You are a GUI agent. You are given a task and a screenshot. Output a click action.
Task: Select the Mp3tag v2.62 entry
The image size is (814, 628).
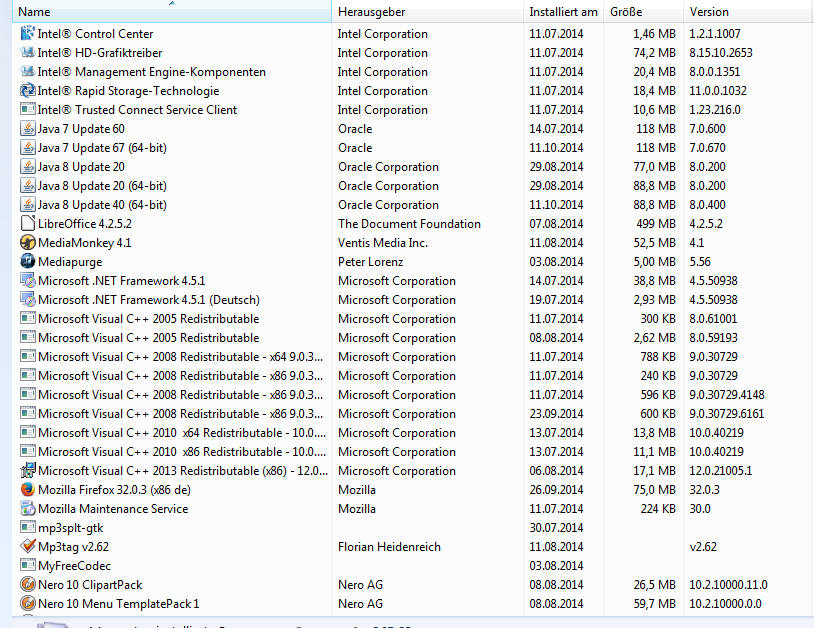point(73,547)
